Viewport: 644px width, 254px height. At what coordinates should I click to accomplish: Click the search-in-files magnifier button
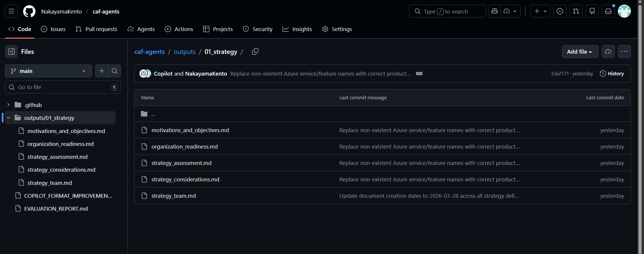115,71
